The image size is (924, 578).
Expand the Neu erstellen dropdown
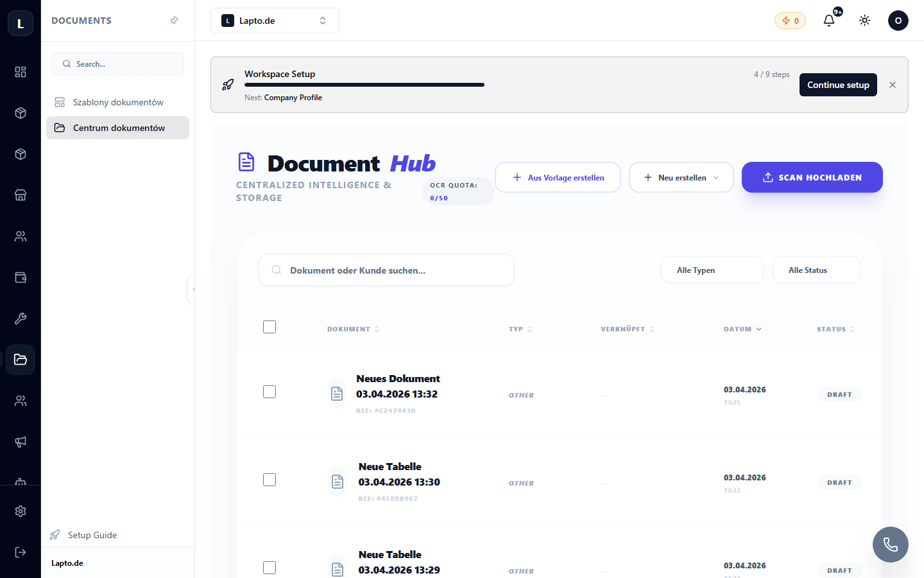[681, 177]
